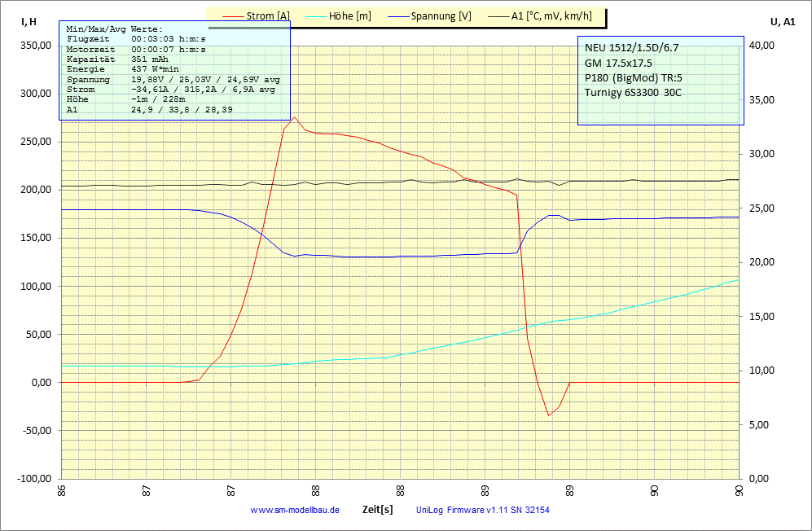812x531 pixels.
Task: Select the Höhe [m] legend label
Action: click(x=351, y=15)
